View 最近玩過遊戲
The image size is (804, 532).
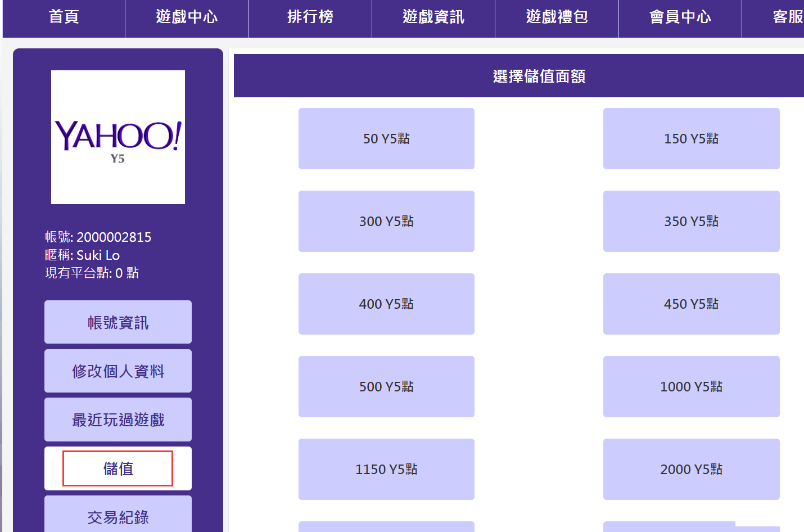(118, 420)
